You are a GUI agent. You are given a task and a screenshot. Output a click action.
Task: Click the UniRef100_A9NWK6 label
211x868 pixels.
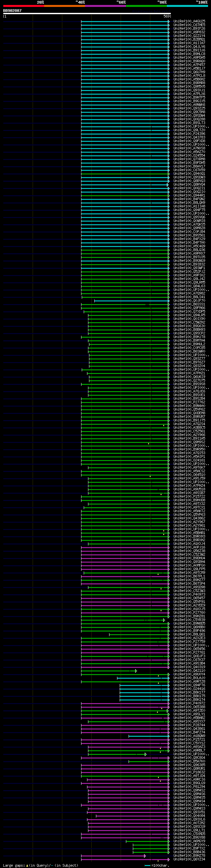189,105
